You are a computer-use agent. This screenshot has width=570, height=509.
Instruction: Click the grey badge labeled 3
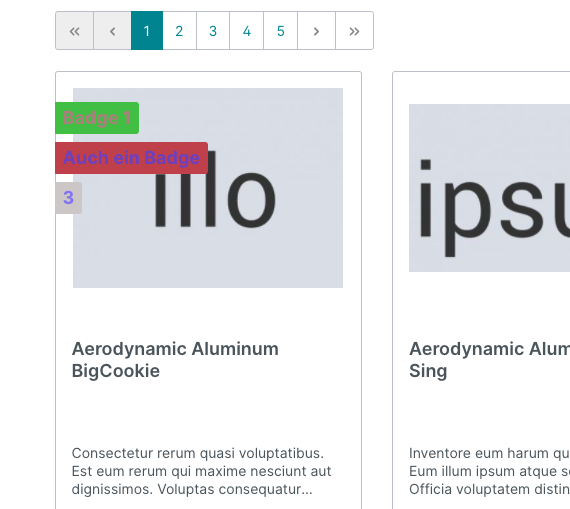(x=68, y=198)
